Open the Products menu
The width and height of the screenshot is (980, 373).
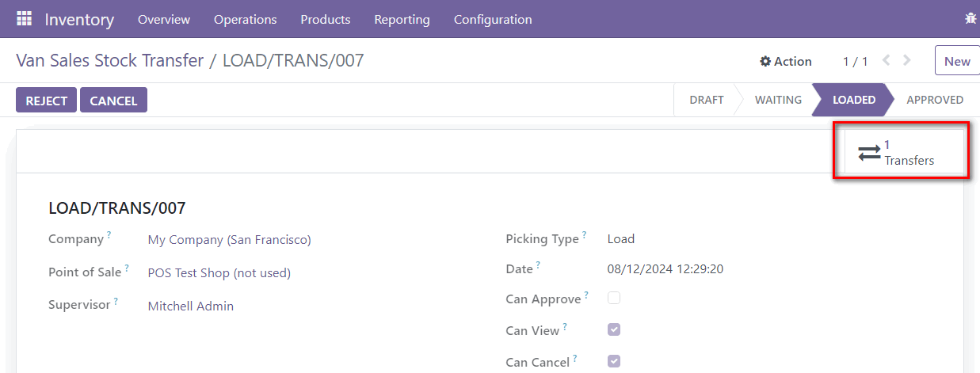326,19
